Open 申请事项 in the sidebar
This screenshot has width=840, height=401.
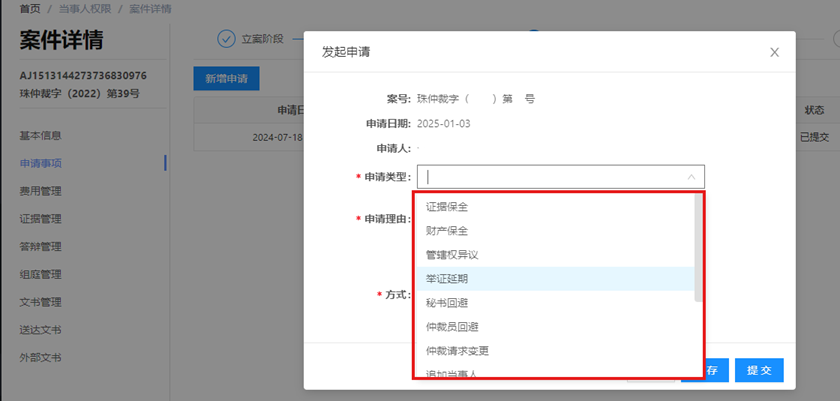tap(41, 163)
